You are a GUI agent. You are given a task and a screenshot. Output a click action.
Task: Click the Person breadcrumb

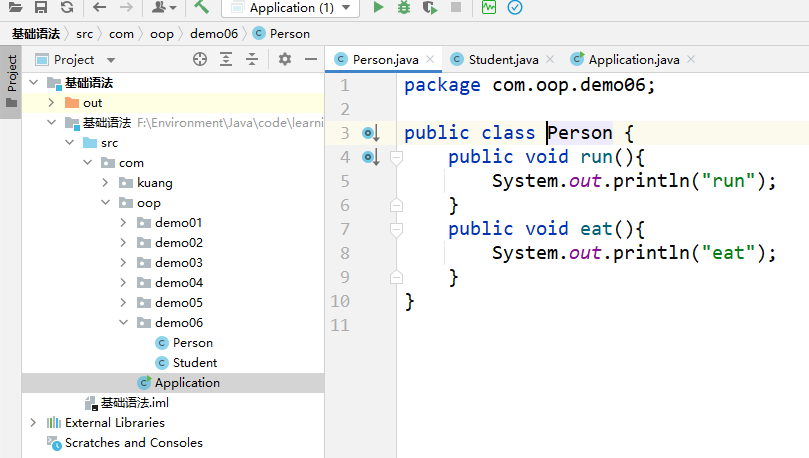282,34
